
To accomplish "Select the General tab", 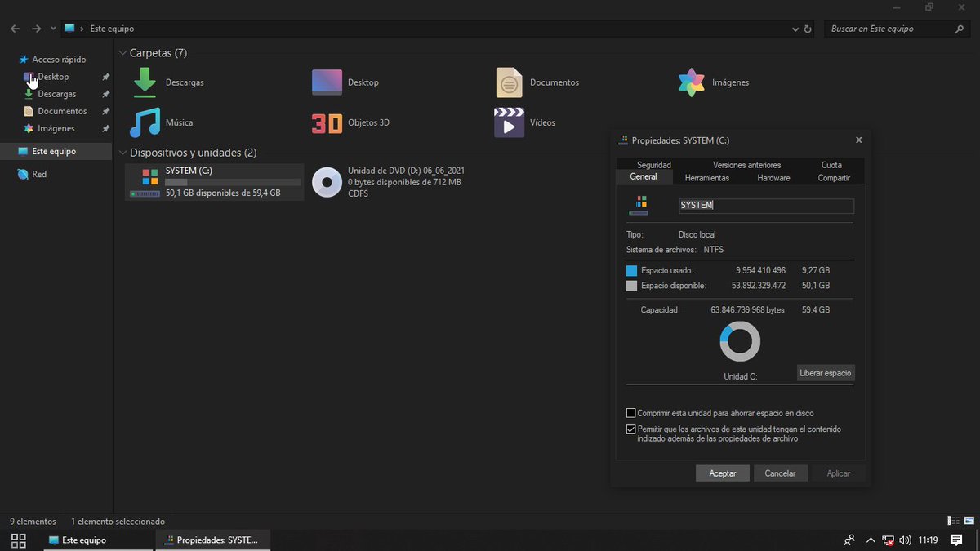I will click(x=644, y=176).
